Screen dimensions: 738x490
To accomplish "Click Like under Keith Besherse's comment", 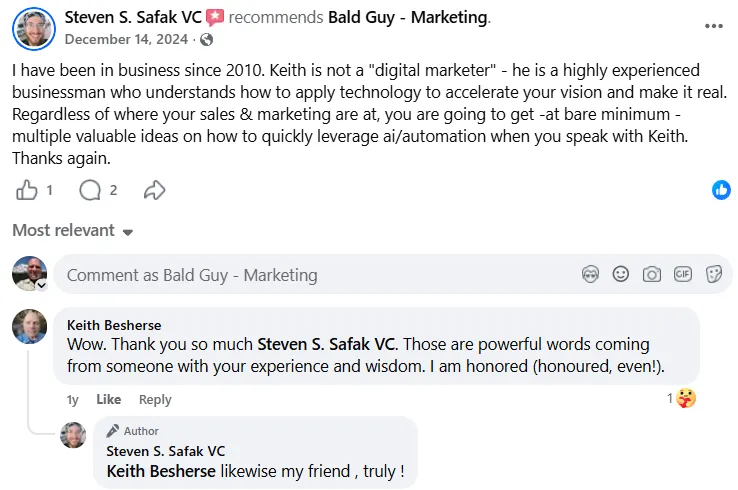I will (108, 400).
